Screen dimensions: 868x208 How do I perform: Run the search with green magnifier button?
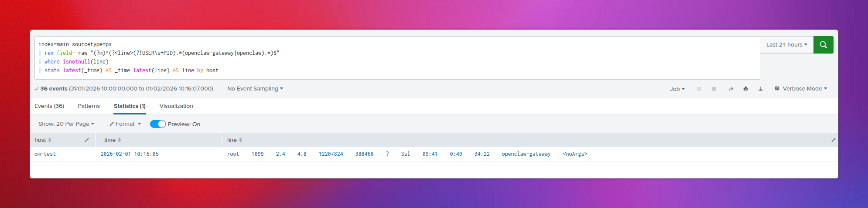coord(823,45)
